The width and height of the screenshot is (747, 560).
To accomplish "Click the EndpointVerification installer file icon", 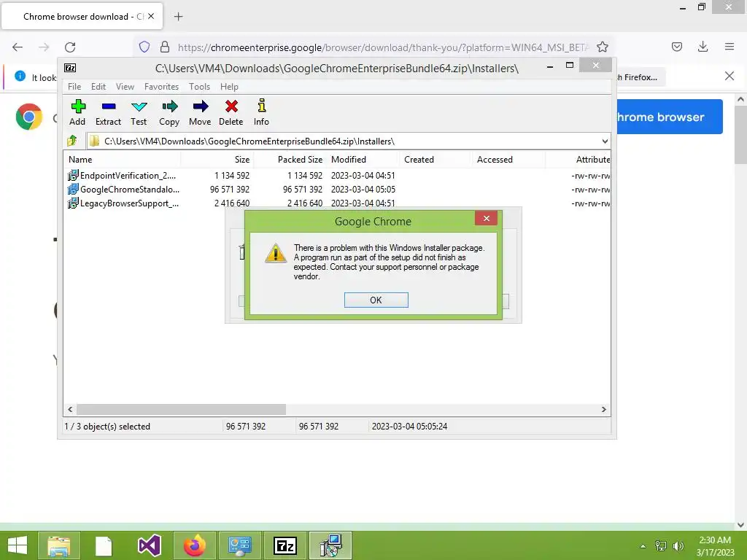I will click(x=73, y=175).
